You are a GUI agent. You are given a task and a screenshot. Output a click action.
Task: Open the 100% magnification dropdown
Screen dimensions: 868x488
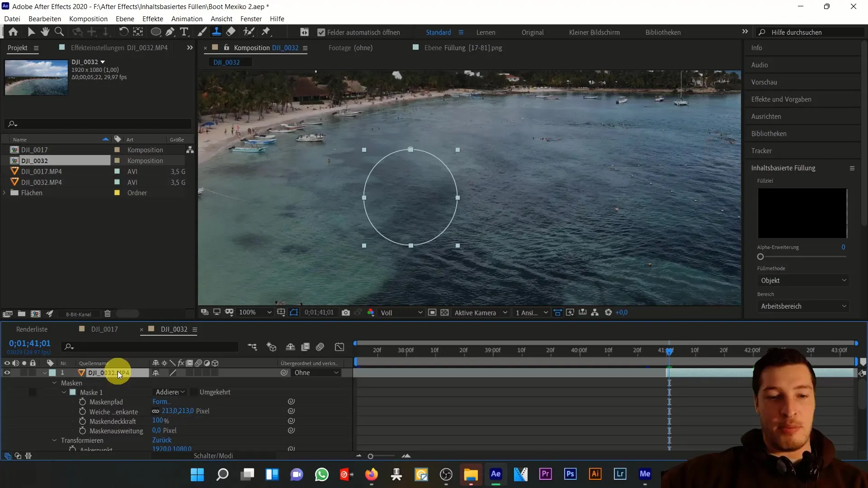pos(255,313)
